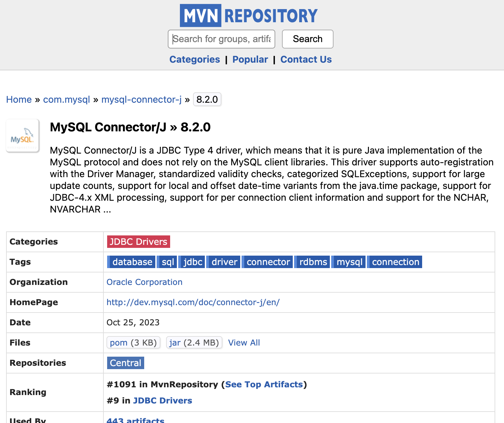Open the JDBC Drivers category badge
This screenshot has height=423, width=504.
click(138, 242)
